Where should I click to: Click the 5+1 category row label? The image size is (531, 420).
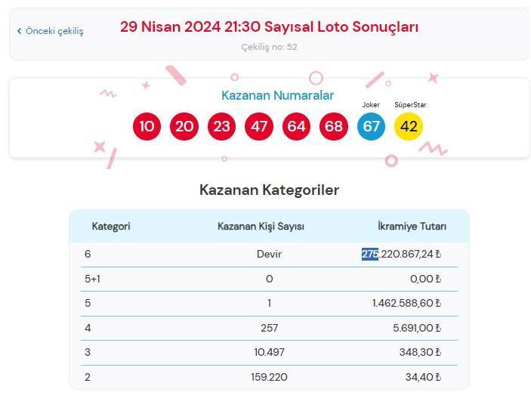[94, 279]
